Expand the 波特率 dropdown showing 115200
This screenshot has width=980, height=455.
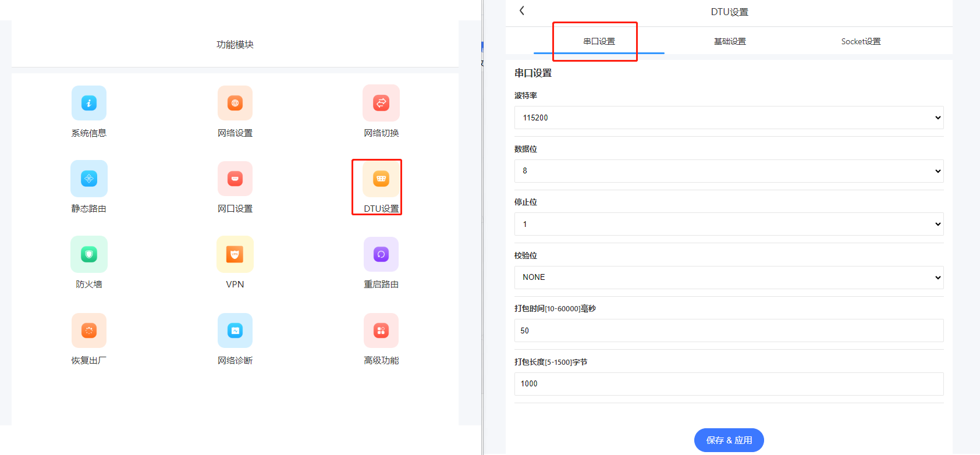click(729, 118)
